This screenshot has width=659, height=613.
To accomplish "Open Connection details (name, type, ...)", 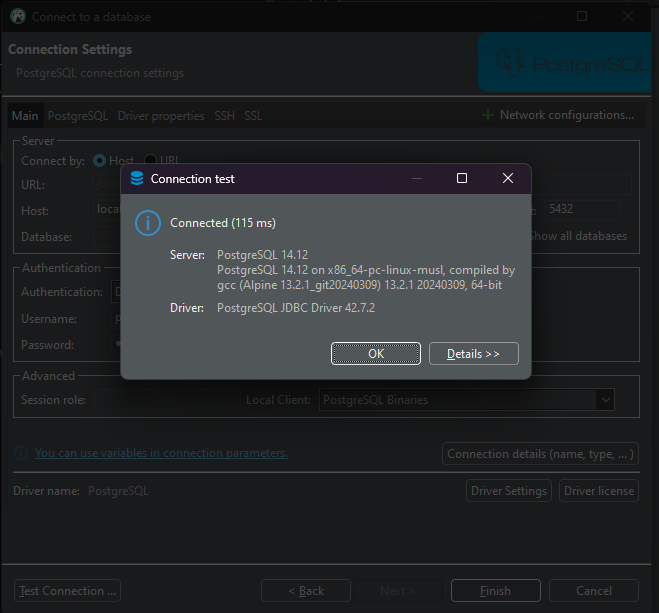I will (540, 454).
